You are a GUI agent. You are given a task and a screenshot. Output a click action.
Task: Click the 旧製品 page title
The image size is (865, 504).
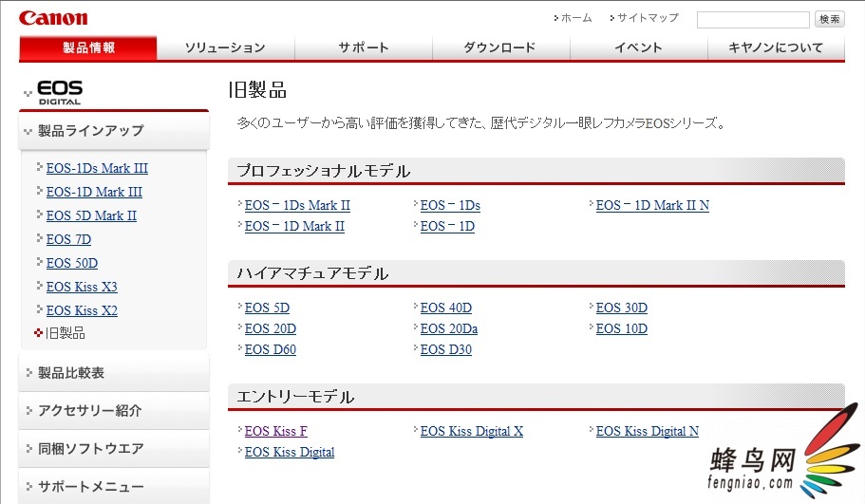[x=257, y=90]
